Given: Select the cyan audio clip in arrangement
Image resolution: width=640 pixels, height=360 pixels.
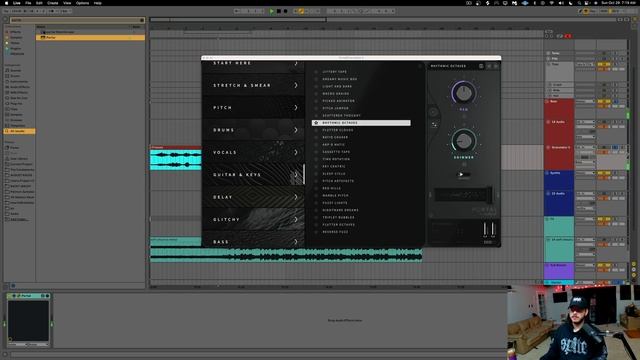Looking at the screenshot, I should point(176,160).
